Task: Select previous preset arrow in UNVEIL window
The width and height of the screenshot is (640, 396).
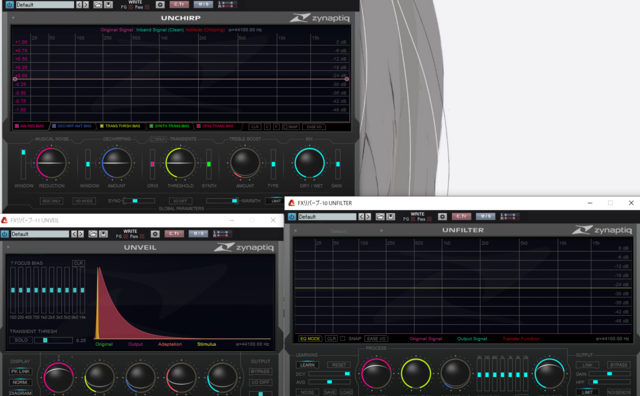Action: (x=74, y=234)
